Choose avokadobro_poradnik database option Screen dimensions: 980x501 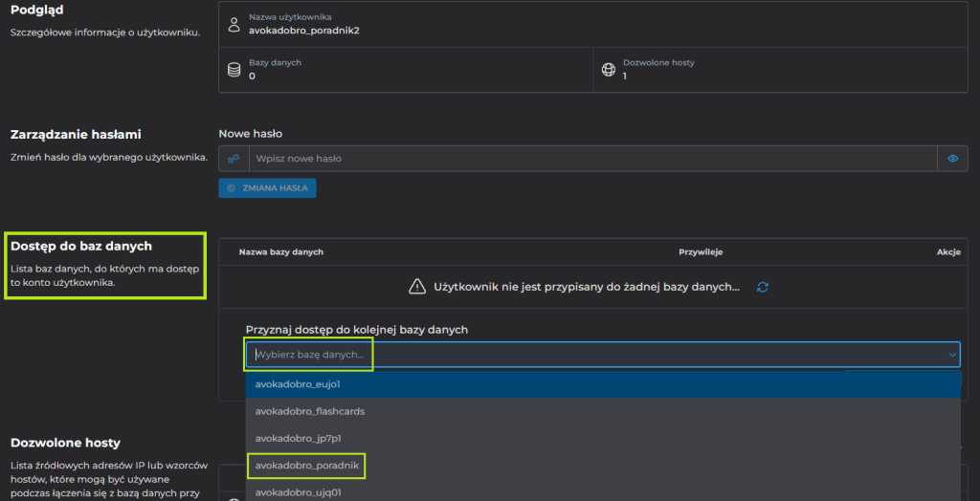(603, 466)
